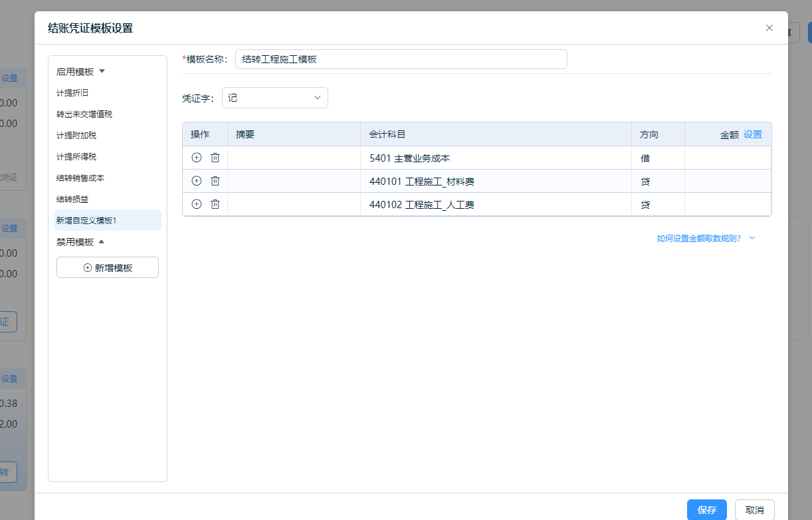Close the 结账凭证模板设置 dialog
Viewport: 812px width, 520px height.
(x=769, y=28)
